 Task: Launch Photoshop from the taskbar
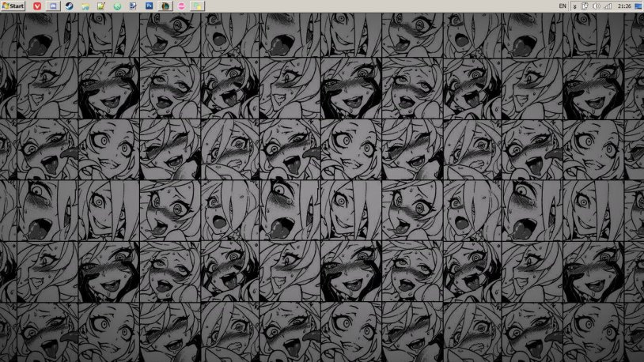tap(150, 6)
